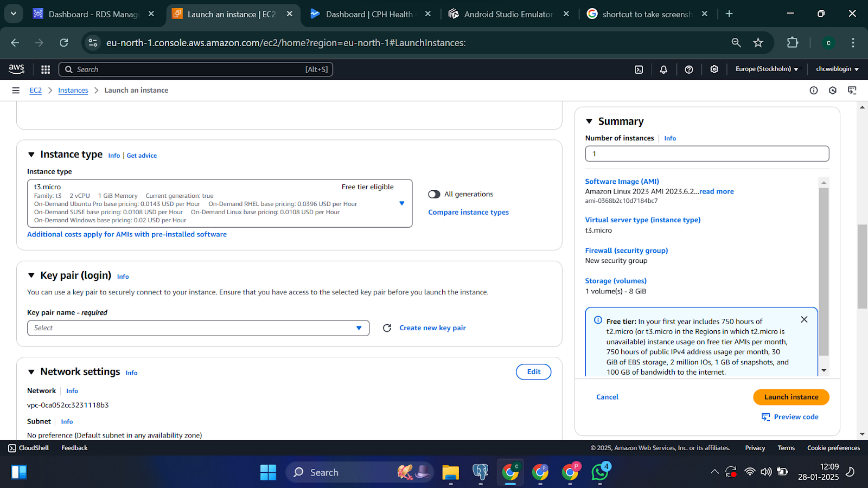Bookmark this page with the star icon
This screenshot has height=488, width=868.
click(x=758, y=43)
